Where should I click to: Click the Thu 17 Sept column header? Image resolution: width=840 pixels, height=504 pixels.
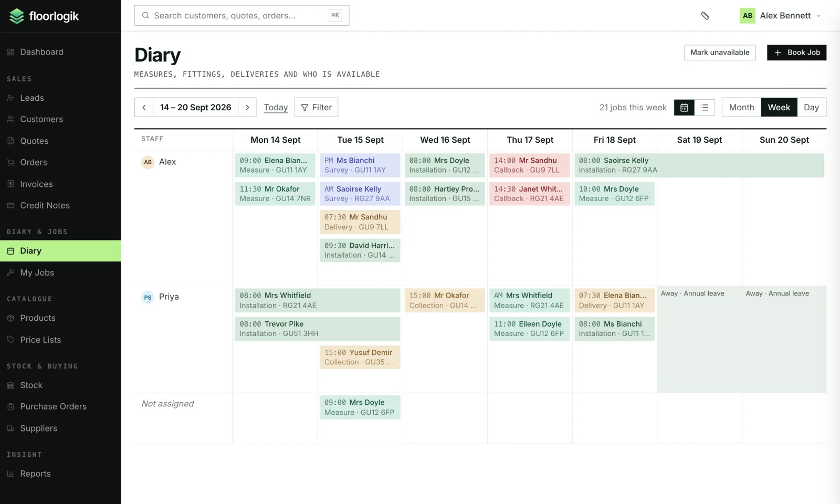coord(530,140)
